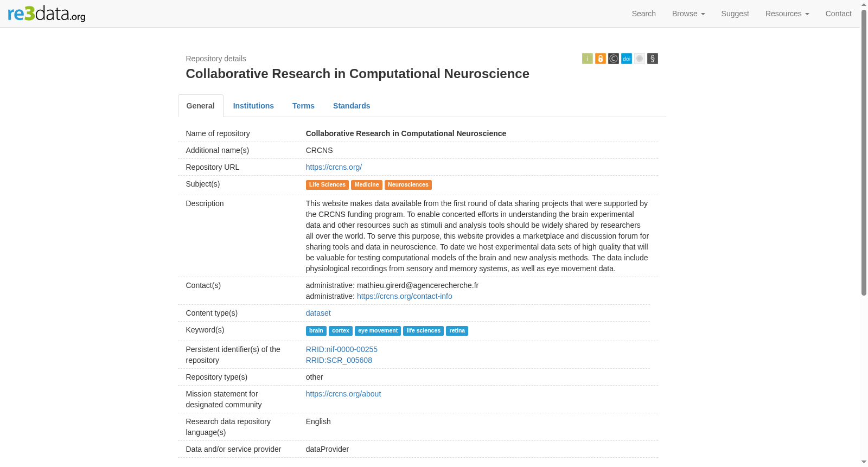Open the RRID:nif-0000-00255 identifier link
The height and width of the screenshot is (467, 868).
coord(342,349)
